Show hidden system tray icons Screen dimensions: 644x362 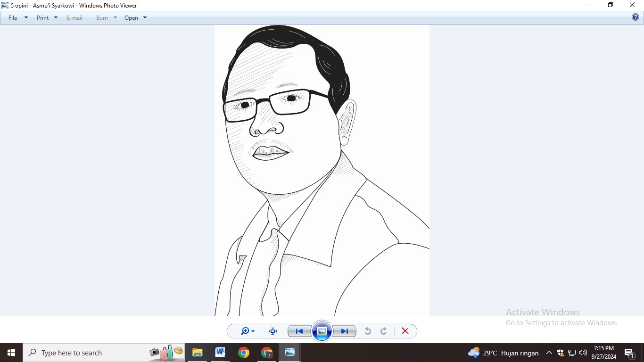point(549,353)
